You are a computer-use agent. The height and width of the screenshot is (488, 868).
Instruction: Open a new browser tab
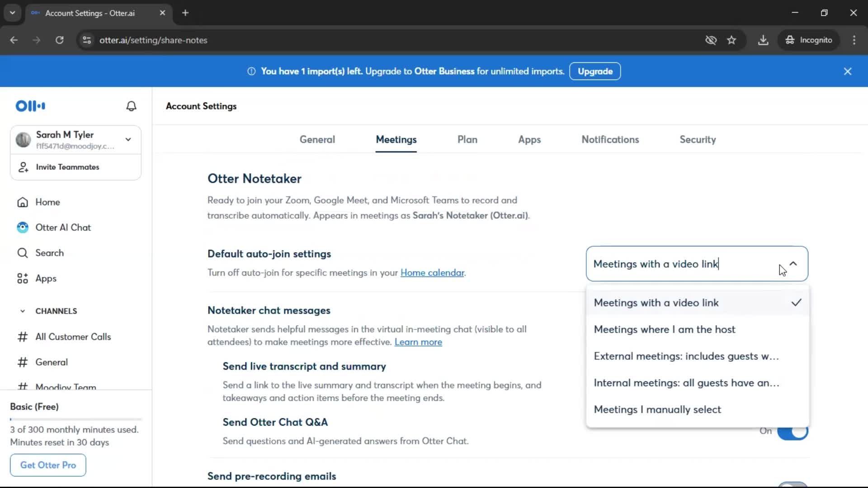[x=185, y=13]
